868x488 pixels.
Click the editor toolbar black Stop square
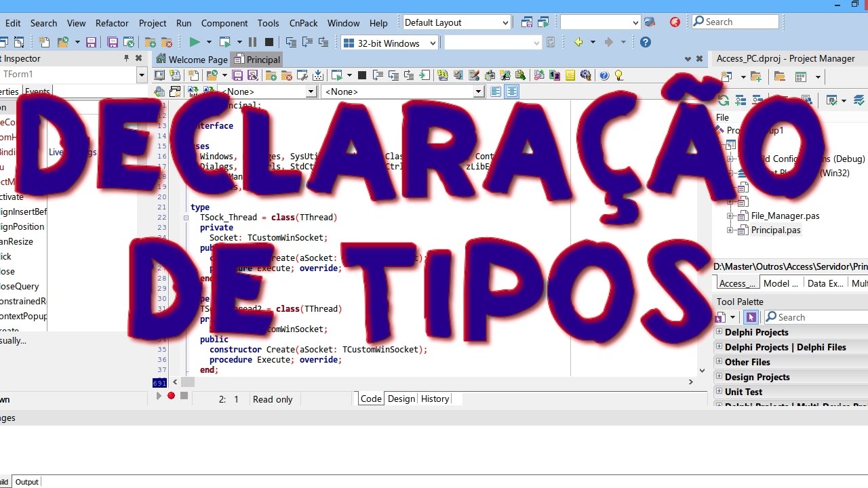pos(362,75)
